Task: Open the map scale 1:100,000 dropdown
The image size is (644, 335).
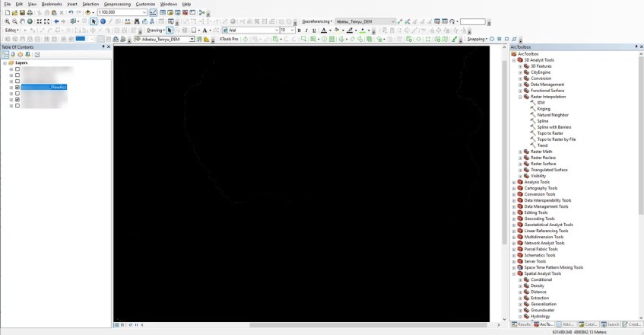Action: click(x=144, y=13)
